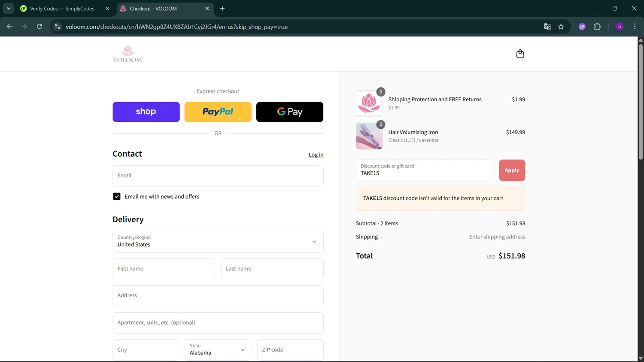The width and height of the screenshot is (644, 362).
Task: Click the Classic (1.5") / Lavender variant text
Action: [413, 140]
